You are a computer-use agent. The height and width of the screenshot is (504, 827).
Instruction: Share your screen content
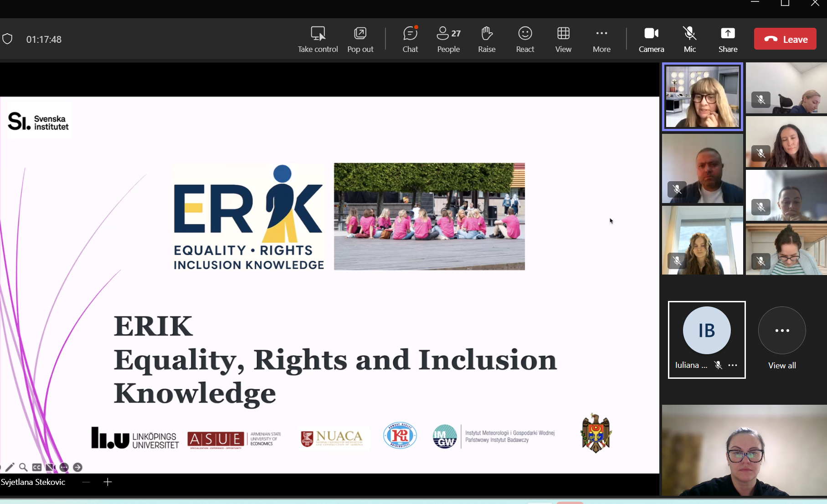728,39
